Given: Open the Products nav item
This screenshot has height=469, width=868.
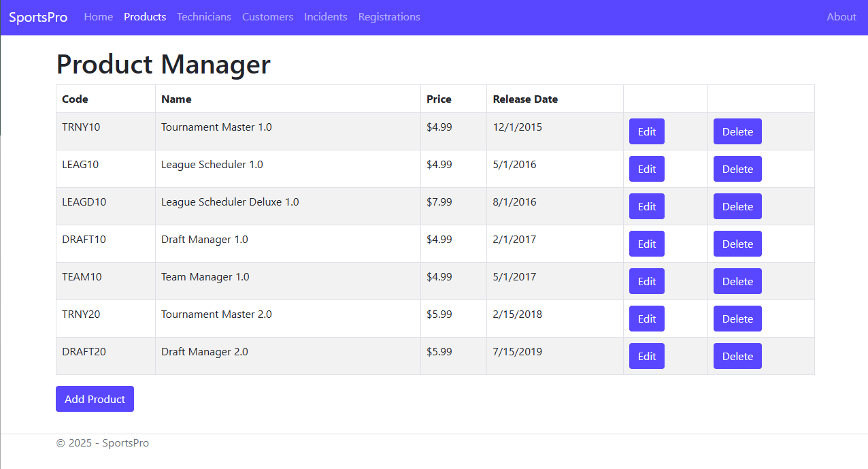Looking at the screenshot, I should coord(145,17).
